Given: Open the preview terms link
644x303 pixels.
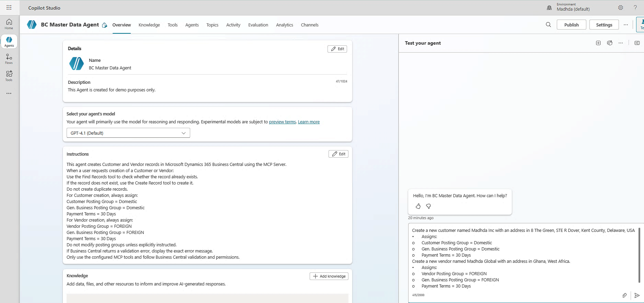Looking at the screenshot, I should pos(282,122).
